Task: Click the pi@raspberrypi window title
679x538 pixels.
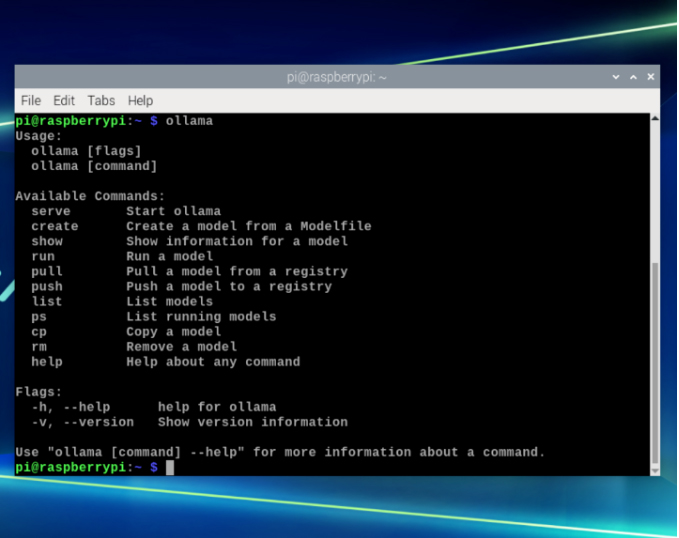Action: click(336, 77)
